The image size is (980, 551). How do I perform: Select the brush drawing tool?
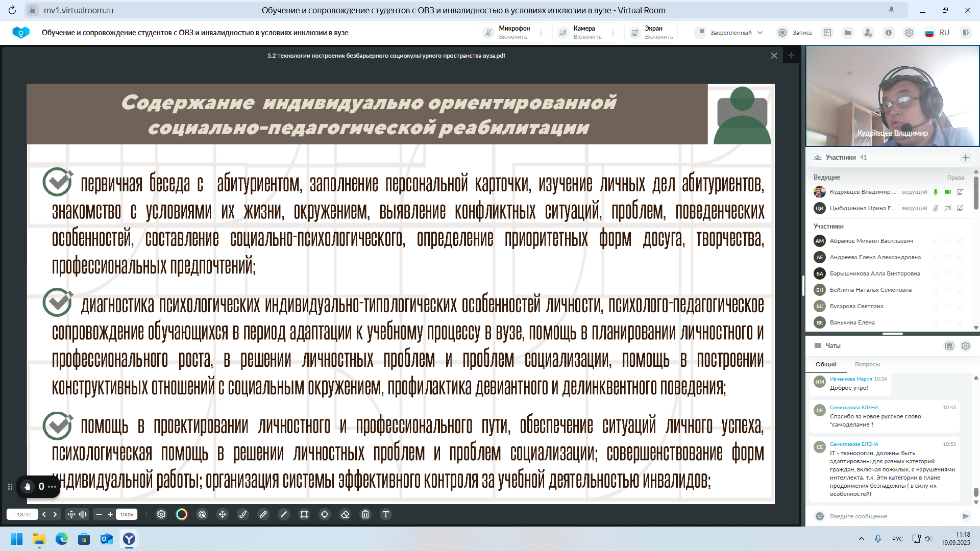243,514
